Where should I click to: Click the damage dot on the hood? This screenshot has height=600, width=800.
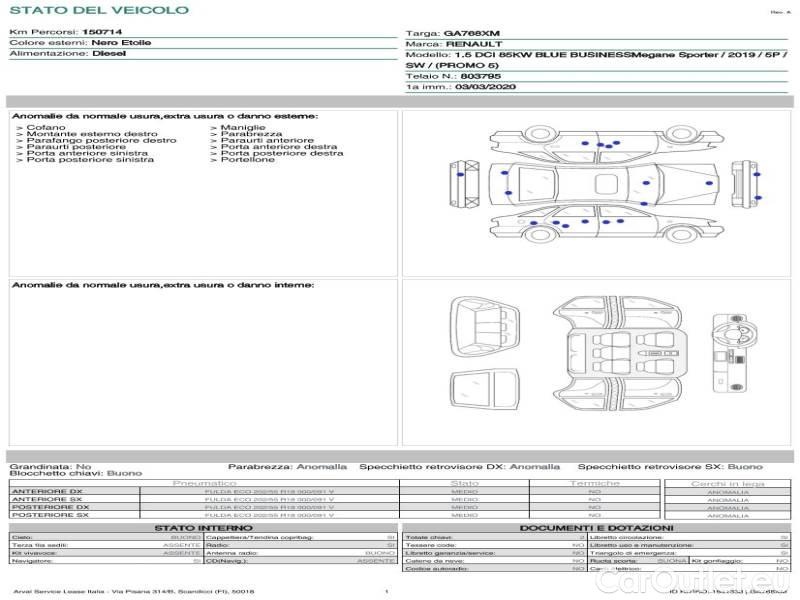point(508,190)
